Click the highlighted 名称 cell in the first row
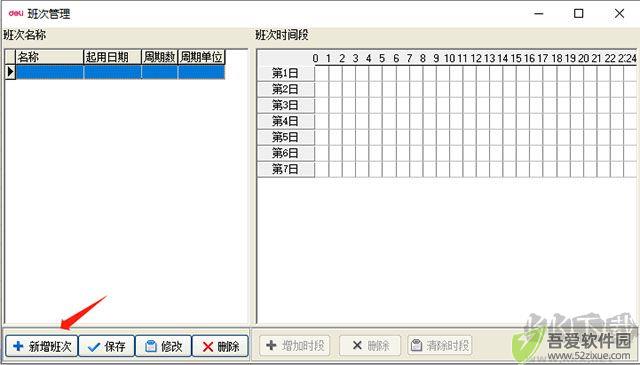Viewport: 640px width, 365px height. click(x=49, y=72)
